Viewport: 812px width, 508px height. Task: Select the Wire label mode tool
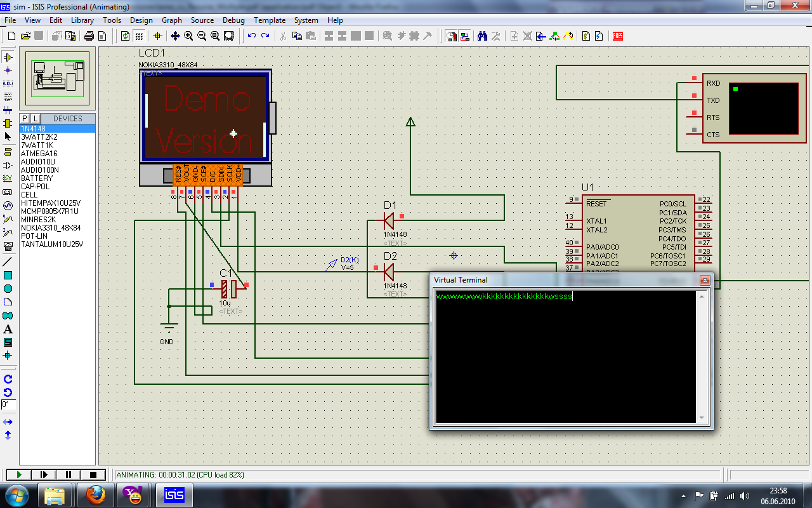[x=8, y=84]
